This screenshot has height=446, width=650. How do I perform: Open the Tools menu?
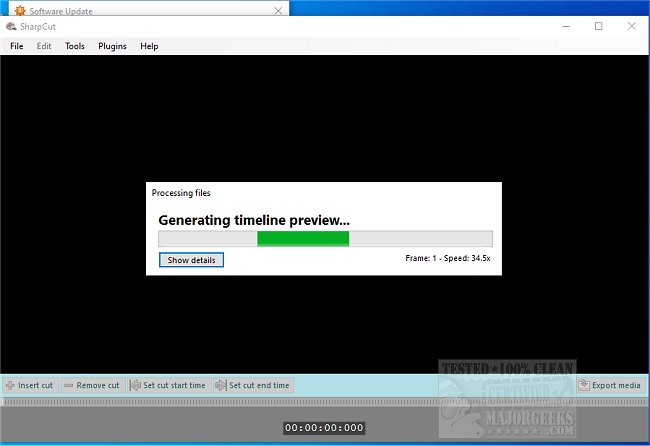pyautogui.click(x=75, y=46)
